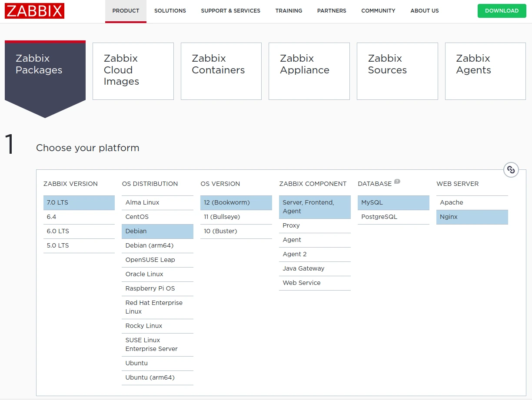Viewport: 532px width, 400px height.
Task: Open the Database help question mark
Action: point(397,182)
